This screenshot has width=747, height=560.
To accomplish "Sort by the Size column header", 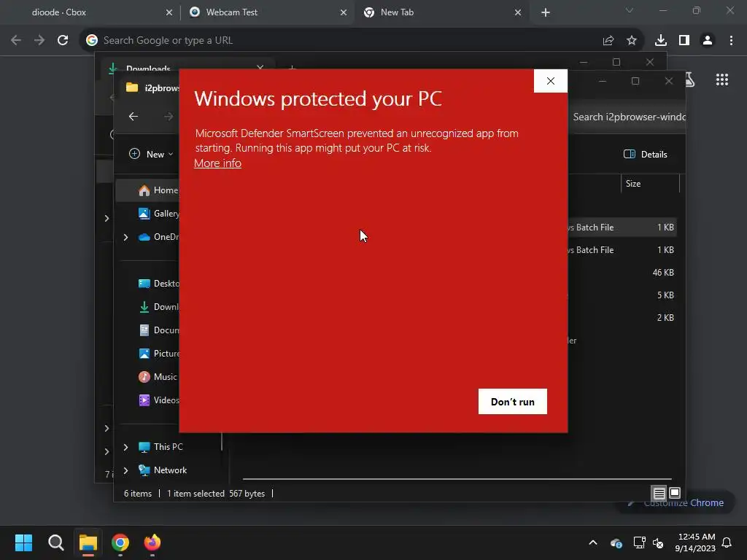I will coord(650,183).
